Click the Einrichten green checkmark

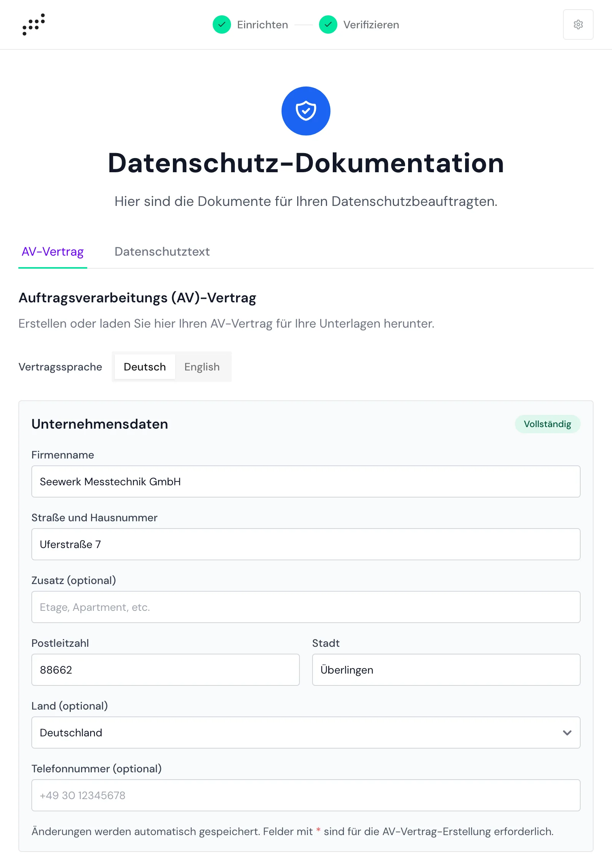(x=222, y=24)
